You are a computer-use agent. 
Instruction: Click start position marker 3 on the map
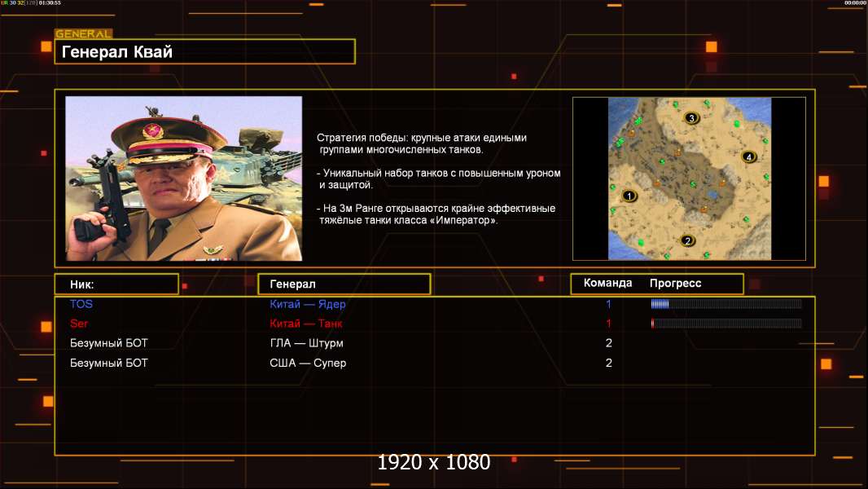[x=691, y=118]
